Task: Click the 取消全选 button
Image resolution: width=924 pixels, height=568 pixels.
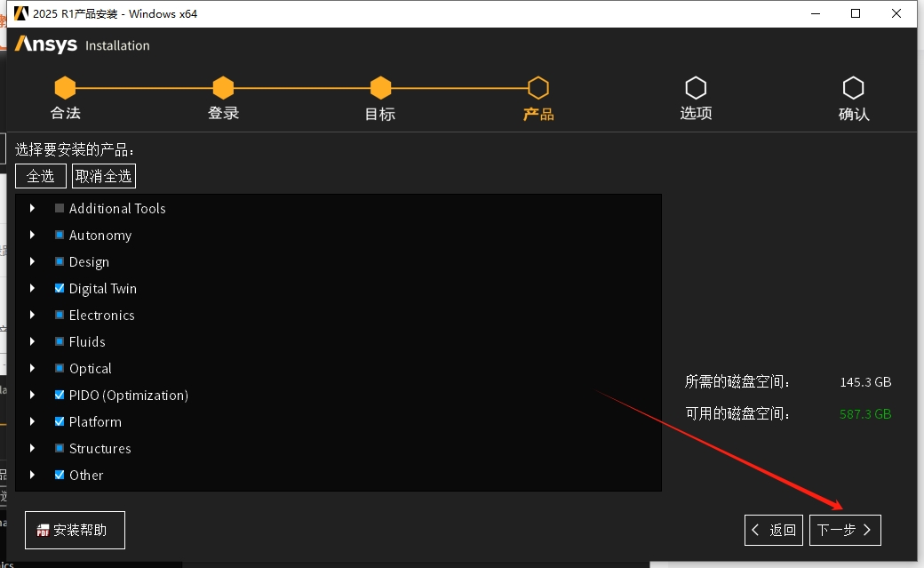Action: [x=104, y=176]
